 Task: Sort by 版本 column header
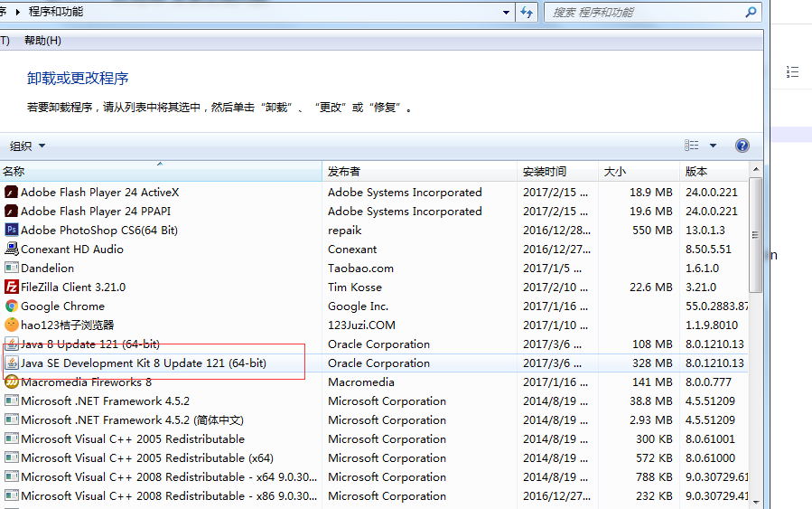pyautogui.click(x=714, y=171)
